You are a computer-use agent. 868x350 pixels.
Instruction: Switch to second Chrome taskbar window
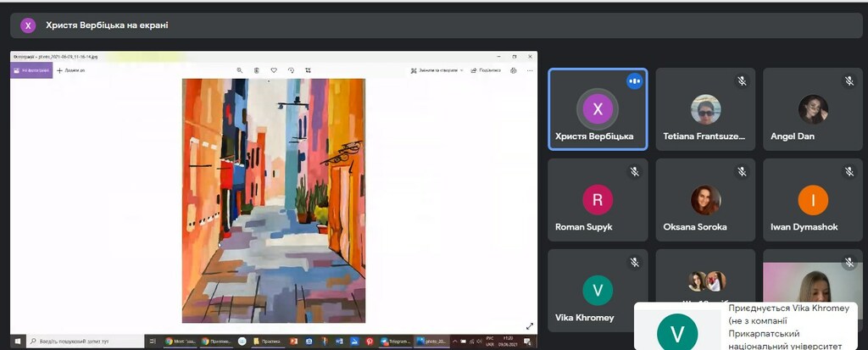point(216,342)
